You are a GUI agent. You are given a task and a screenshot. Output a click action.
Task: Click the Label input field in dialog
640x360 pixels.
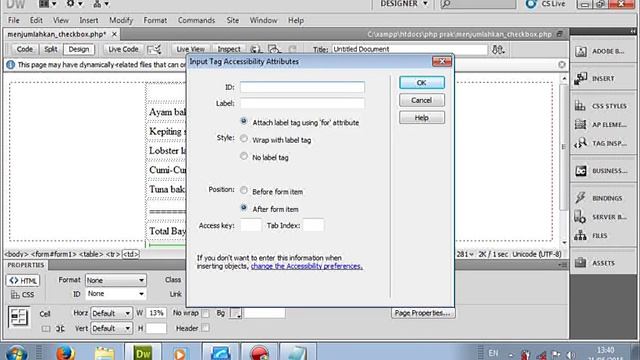coord(302,103)
